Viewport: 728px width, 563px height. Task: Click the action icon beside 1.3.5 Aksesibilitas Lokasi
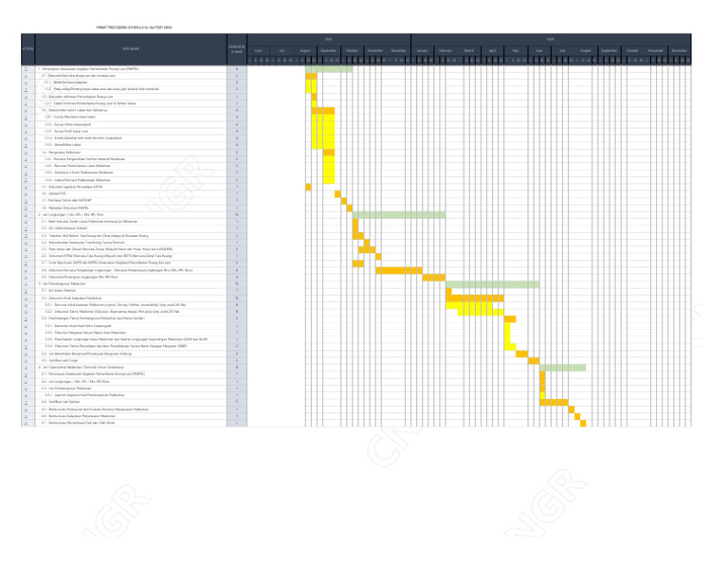coord(26,145)
